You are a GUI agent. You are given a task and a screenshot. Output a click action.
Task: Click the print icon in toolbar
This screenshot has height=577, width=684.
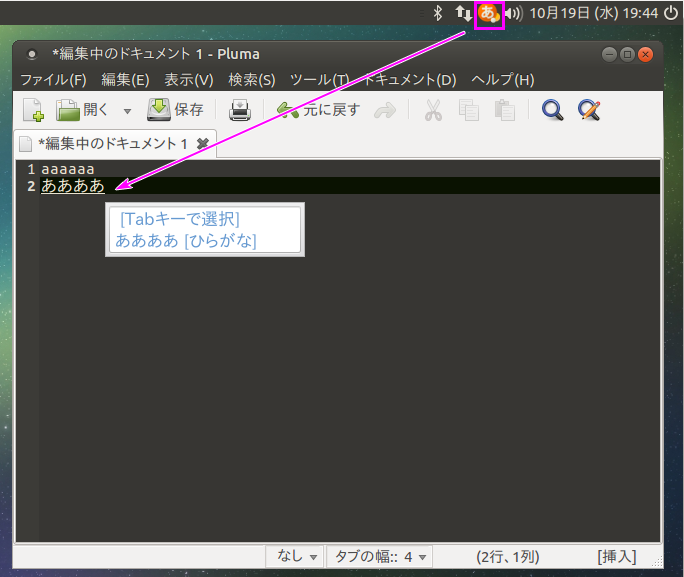click(x=239, y=110)
